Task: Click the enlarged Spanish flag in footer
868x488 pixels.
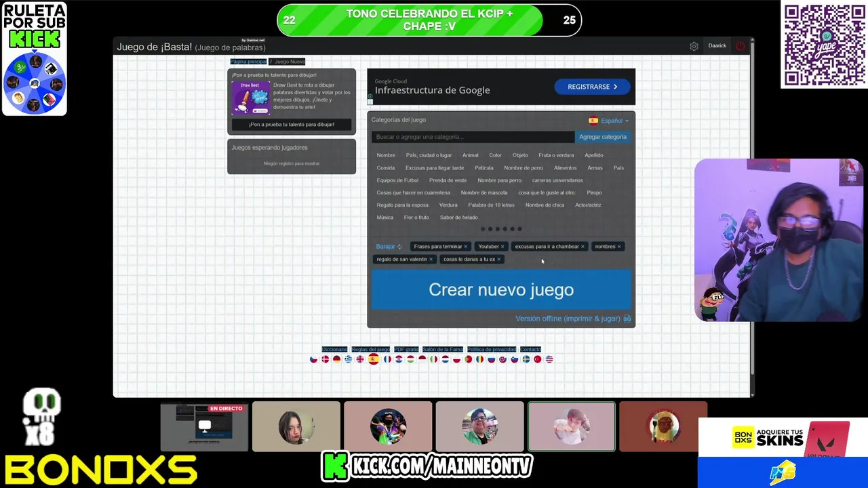Action: [374, 359]
